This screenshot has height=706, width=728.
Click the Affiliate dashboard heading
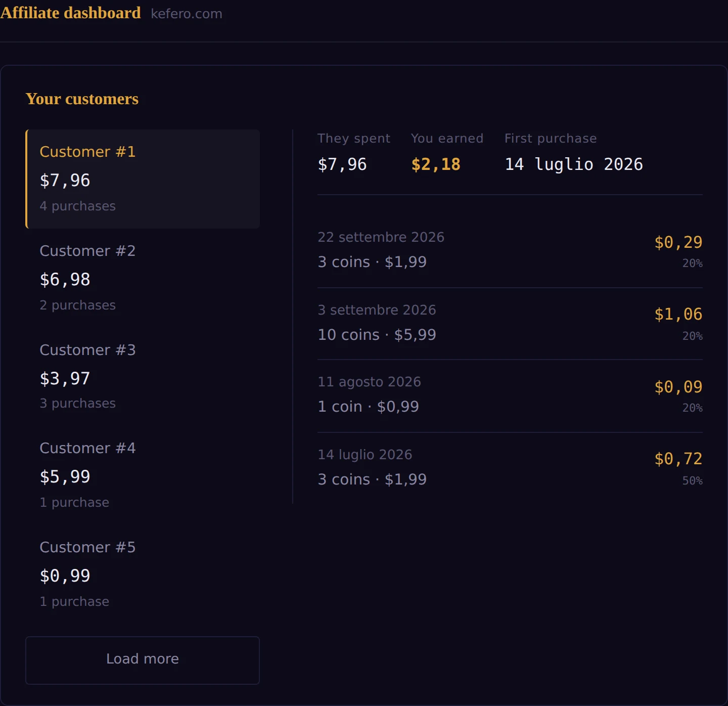click(x=71, y=13)
